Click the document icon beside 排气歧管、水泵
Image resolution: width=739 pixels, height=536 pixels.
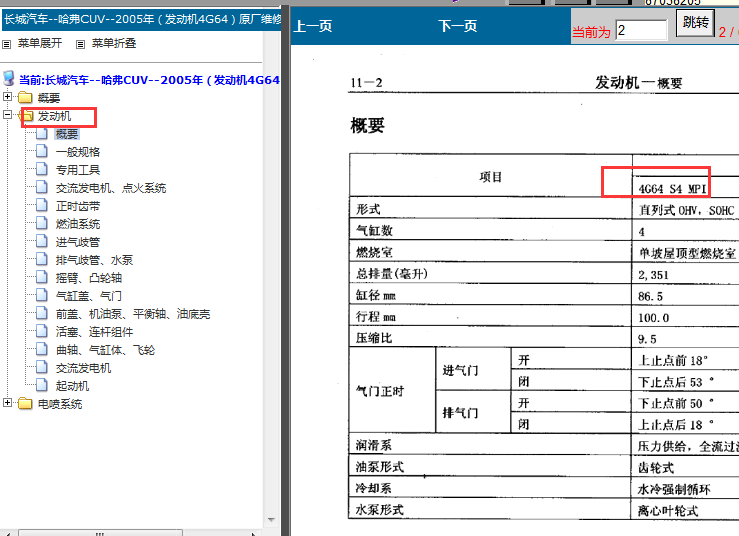click(42, 259)
